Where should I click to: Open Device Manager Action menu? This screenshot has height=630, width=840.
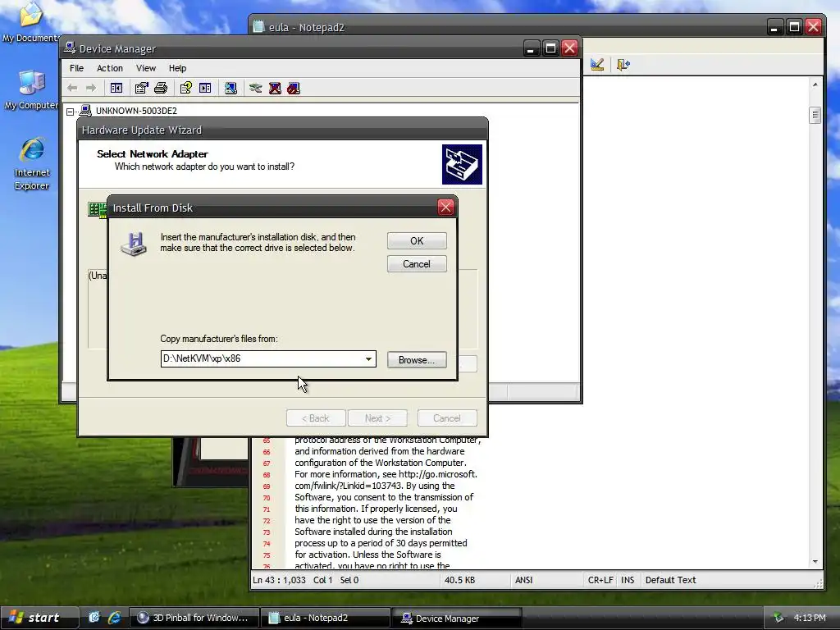[x=110, y=68]
